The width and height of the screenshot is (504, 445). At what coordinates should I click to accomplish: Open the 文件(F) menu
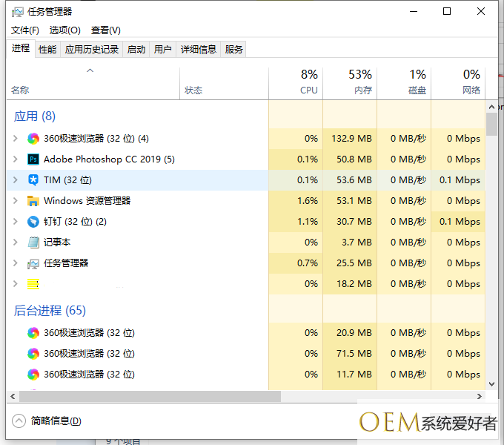25,30
